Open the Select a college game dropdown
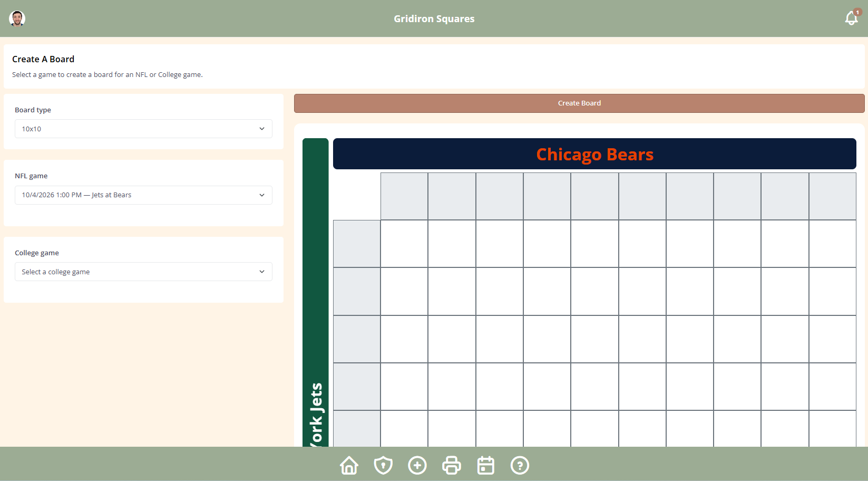 (x=143, y=272)
